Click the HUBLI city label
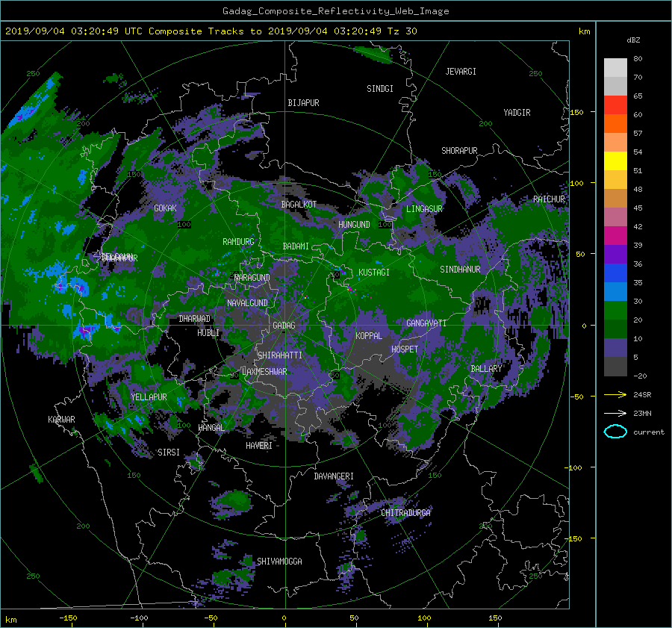 [x=208, y=332]
